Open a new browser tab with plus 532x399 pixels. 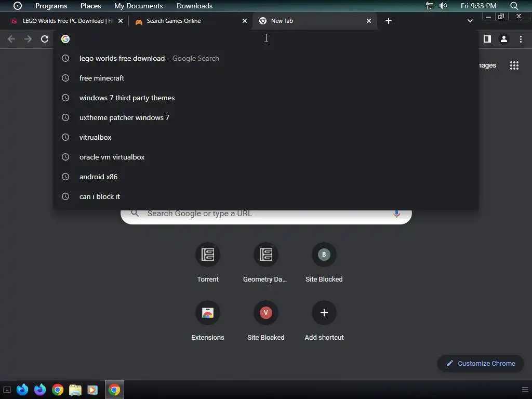coord(389,21)
